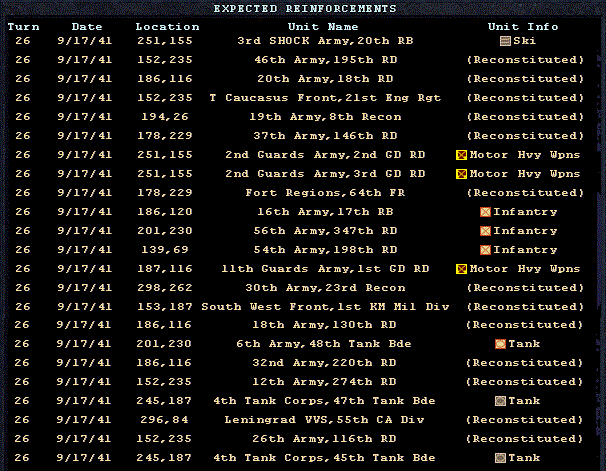Click Motor Hvy Wpns icon for 1st GD RD

point(461,269)
